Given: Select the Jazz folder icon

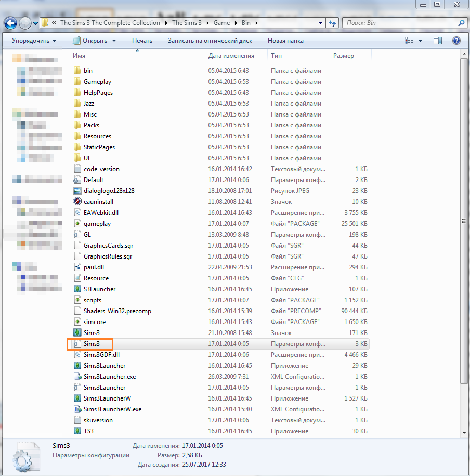Looking at the screenshot, I should coord(77,104).
